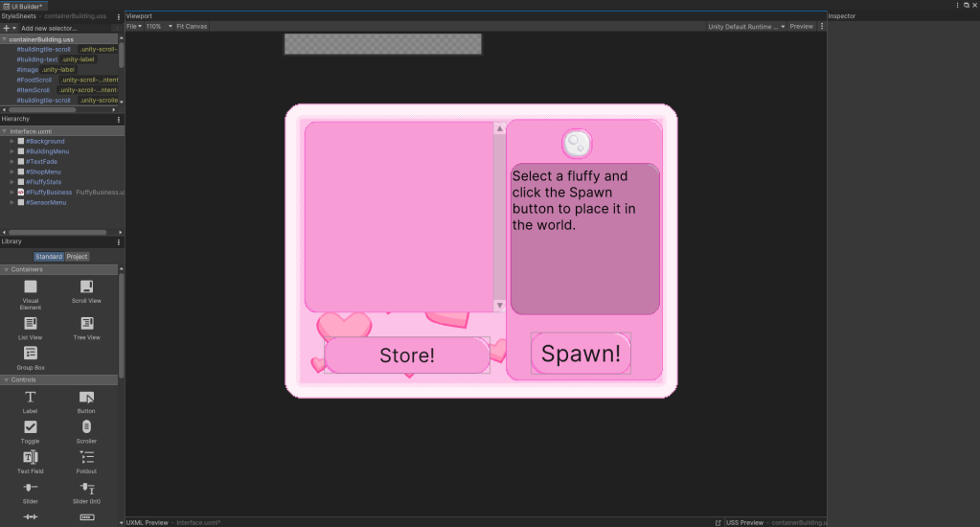Click the StyleSheets horizontal scrollbar
Image resolution: width=980 pixels, height=527 pixels.
pos(42,109)
